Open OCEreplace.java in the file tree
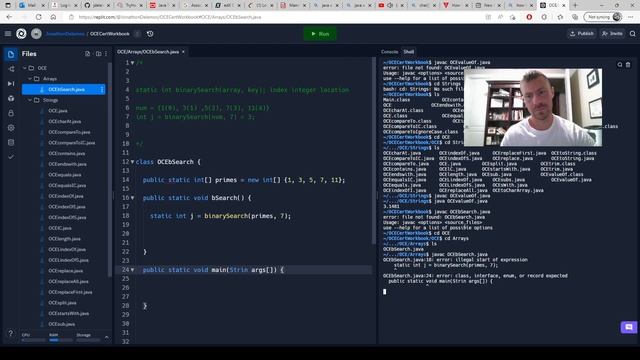The height and width of the screenshot is (360, 640). point(66,271)
